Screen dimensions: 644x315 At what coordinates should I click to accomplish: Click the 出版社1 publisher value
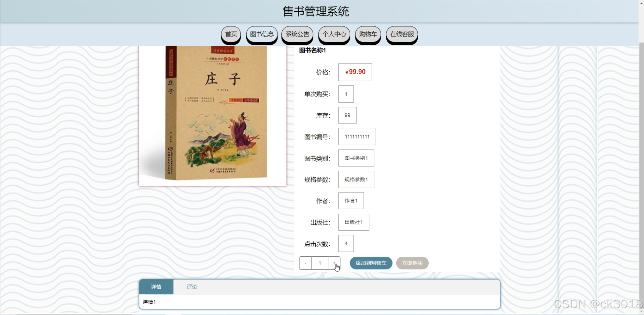(x=354, y=222)
